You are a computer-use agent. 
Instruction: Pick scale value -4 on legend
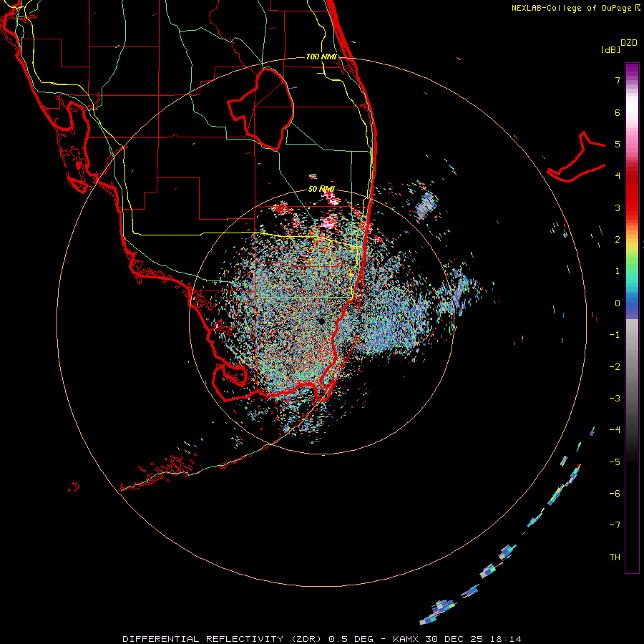tap(615, 430)
